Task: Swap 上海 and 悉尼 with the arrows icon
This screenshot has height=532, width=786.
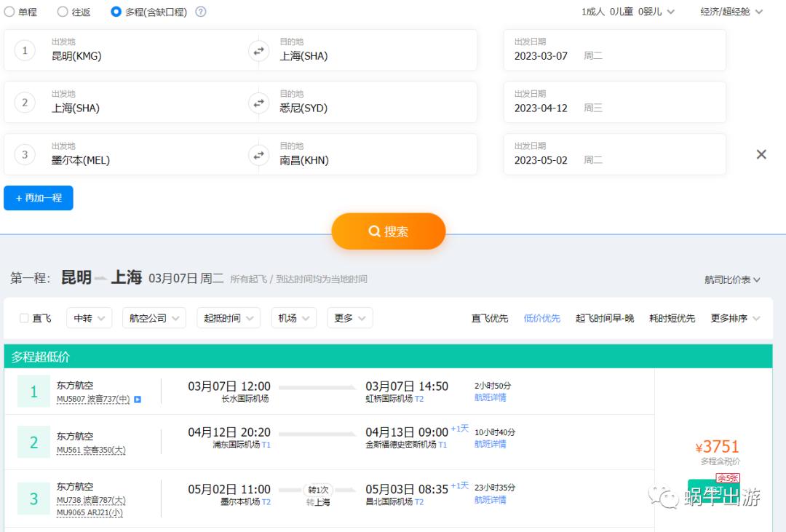Action: click(258, 103)
